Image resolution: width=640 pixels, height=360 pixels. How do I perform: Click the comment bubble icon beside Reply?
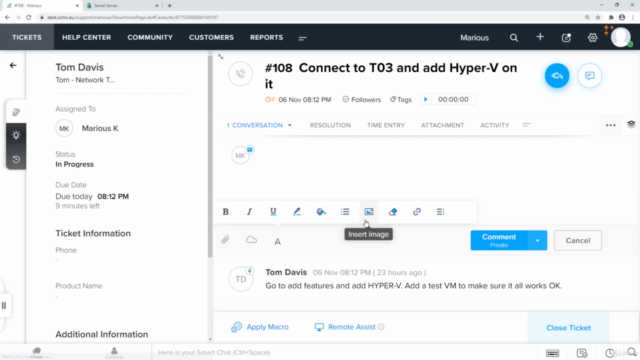589,76
